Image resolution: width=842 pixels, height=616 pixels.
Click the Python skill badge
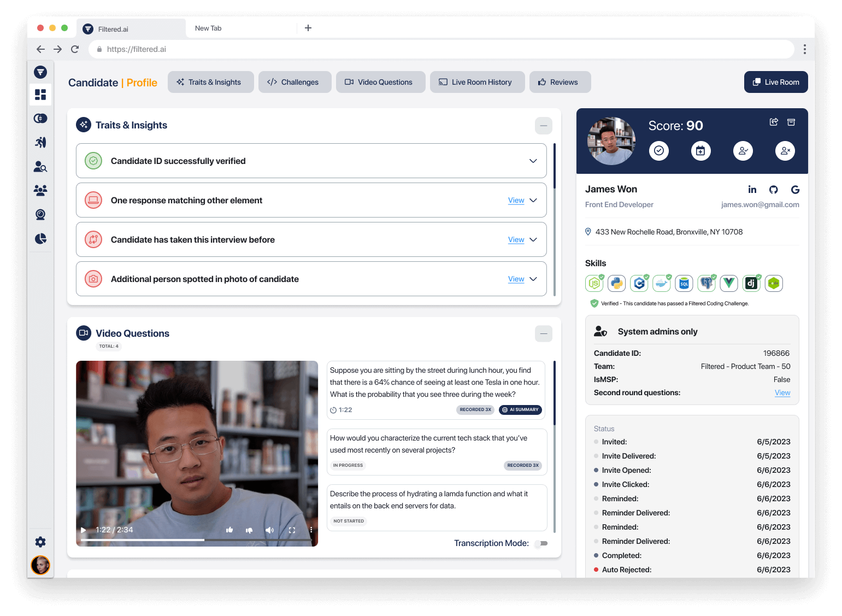[617, 283]
